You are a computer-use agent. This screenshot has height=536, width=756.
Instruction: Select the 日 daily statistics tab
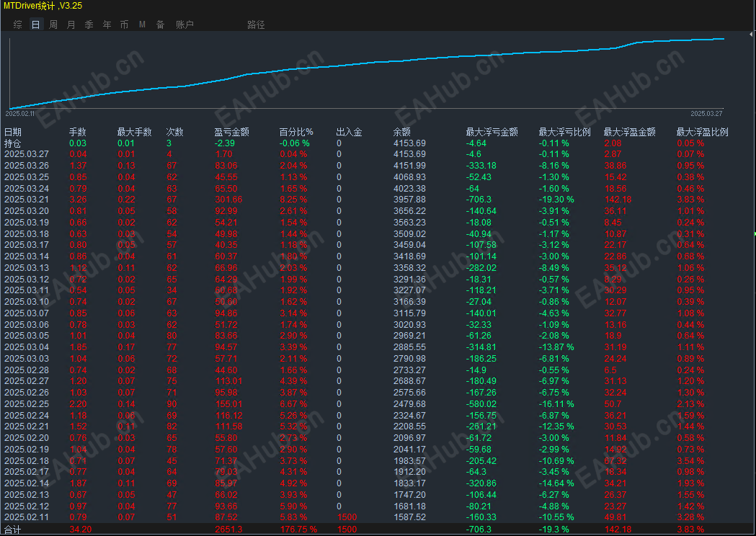tap(36, 24)
